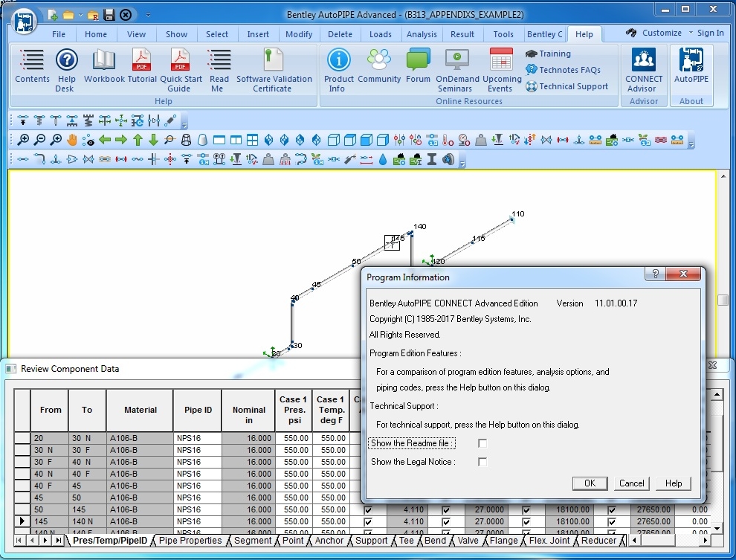Toggle checkbox left of 27.0000 in row 145
This screenshot has width=736, height=560.
[x=446, y=521]
